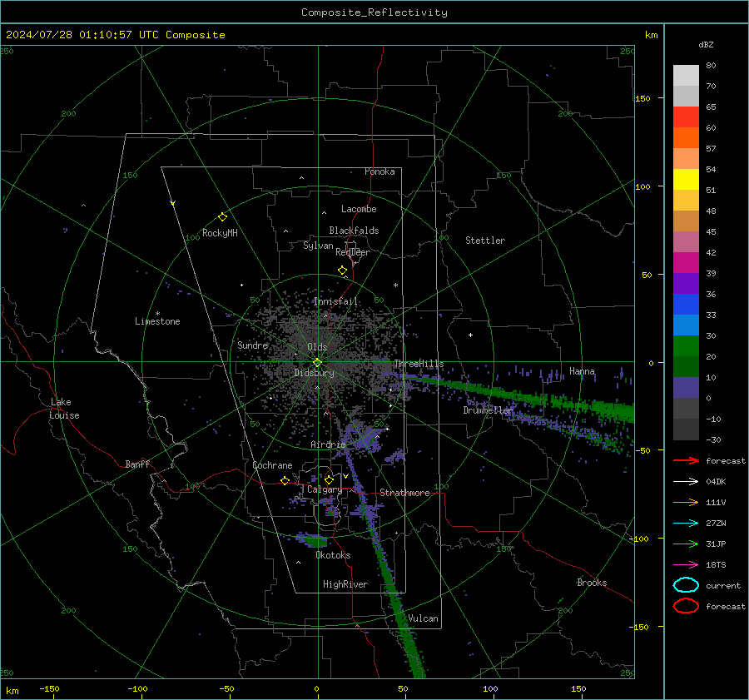Click the dBZ legend heading
749x700 pixels.
coord(706,44)
